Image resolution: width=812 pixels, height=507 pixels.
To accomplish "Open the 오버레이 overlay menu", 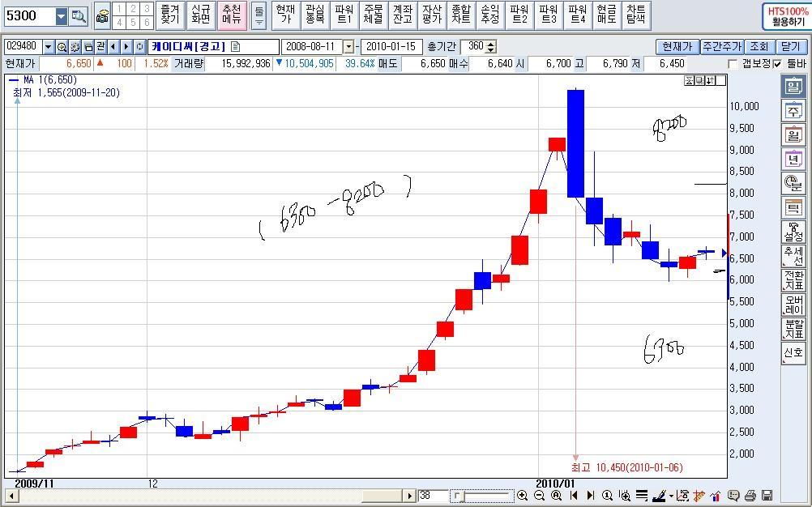I will (x=793, y=305).
